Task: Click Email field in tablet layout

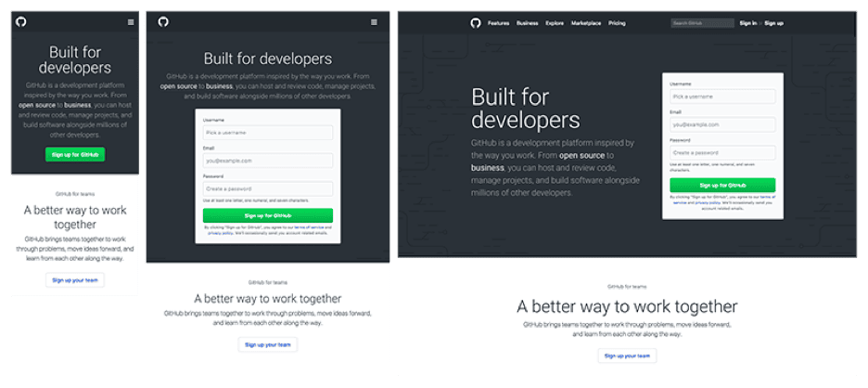Action: pyautogui.click(x=268, y=161)
